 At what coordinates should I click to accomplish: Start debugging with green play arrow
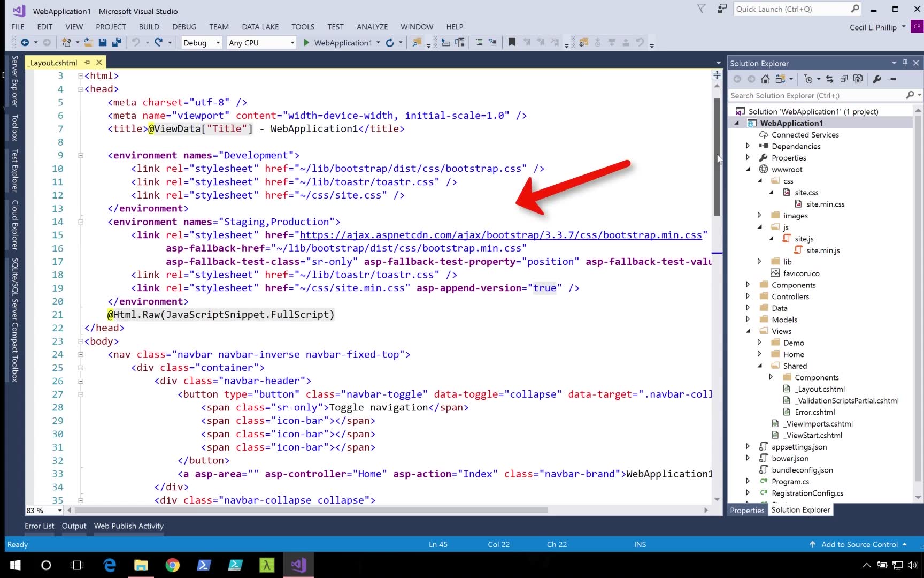pyautogui.click(x=306, y=42)
